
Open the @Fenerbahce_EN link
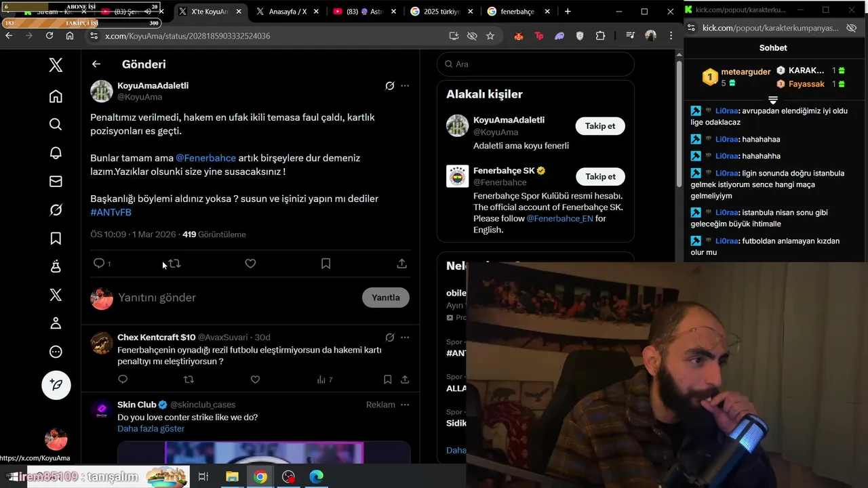click(x=559, y=218)
